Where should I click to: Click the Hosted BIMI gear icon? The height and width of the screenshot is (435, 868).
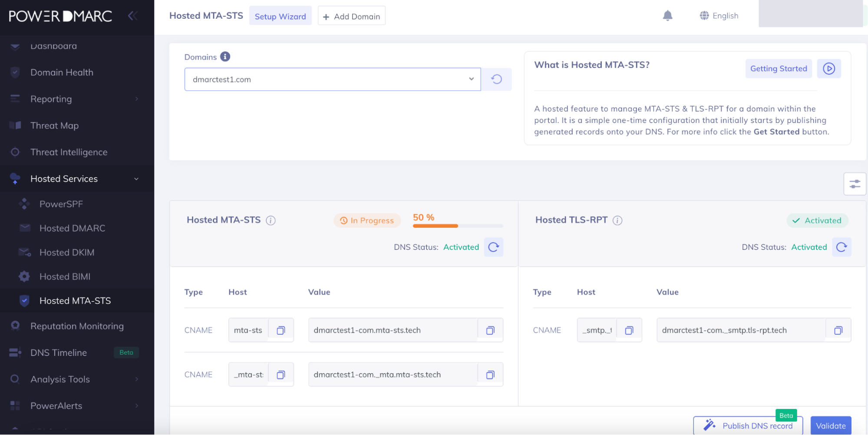[x=24, y=276]
